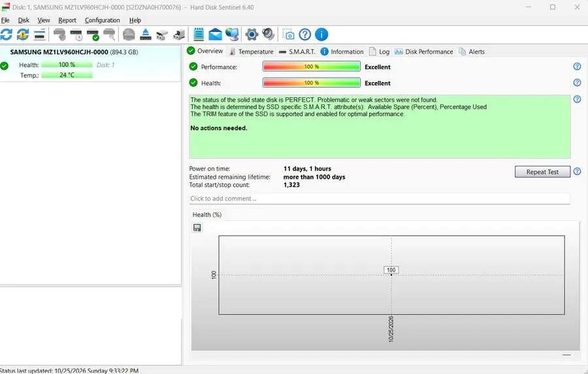Image resolution: width=588 pixels, height=374 pixels.
Task: Switch to the Information tab
Action: click(x=342, y=52)
